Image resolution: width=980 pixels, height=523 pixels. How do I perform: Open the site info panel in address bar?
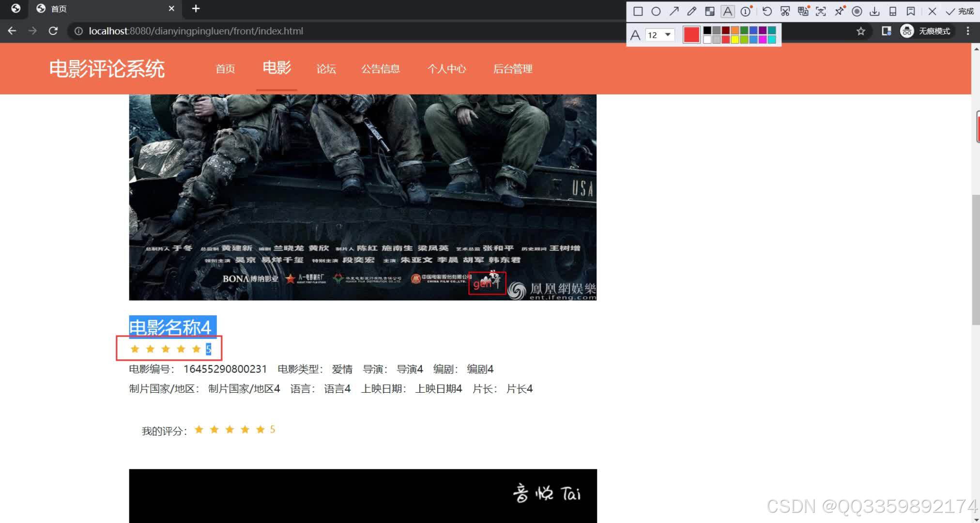pyautogui.click(x=78, y=31)
